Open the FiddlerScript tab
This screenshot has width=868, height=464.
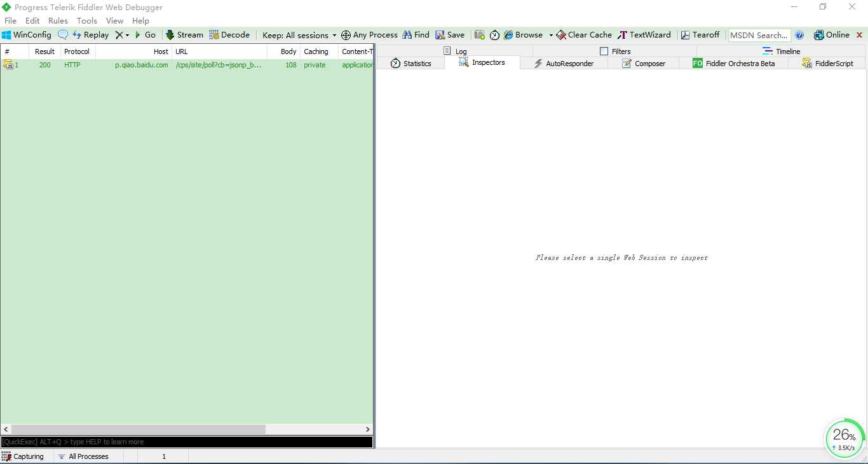827,64
